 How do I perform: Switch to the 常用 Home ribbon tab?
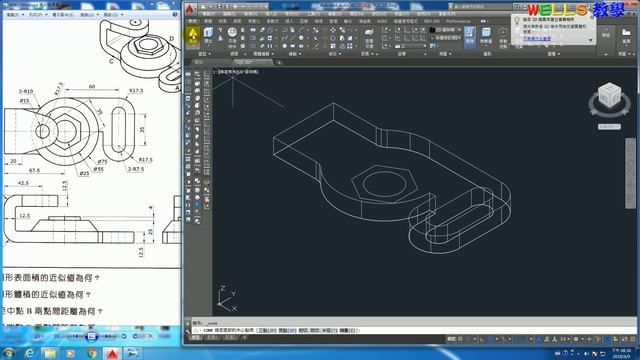click(x=193, y=21)
